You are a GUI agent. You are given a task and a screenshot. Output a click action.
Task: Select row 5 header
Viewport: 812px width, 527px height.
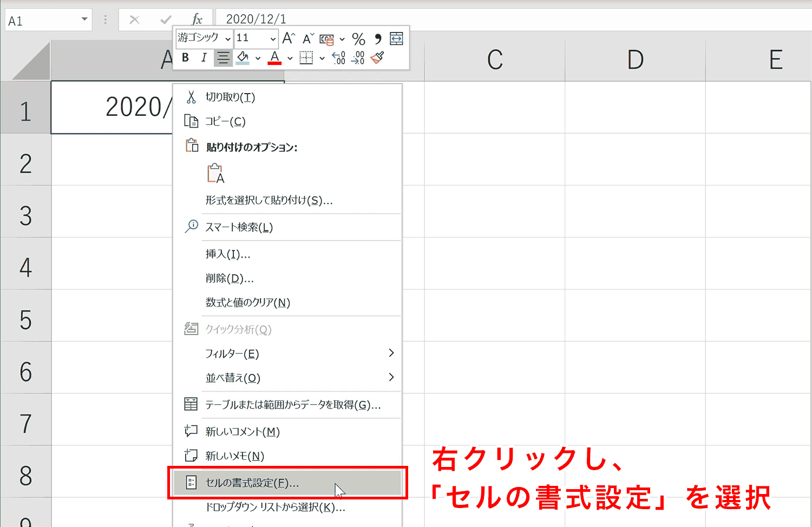tap(25, 315)
